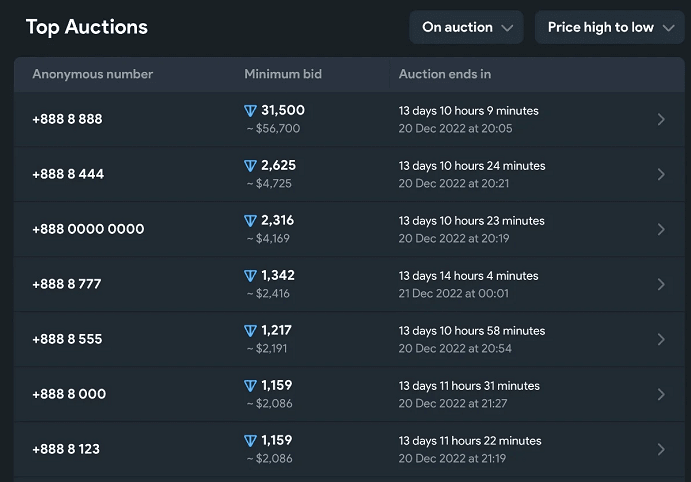The image size is (691, 482).
Task: Click 20 Dec 2022 at 20:05
Action: 455,129
